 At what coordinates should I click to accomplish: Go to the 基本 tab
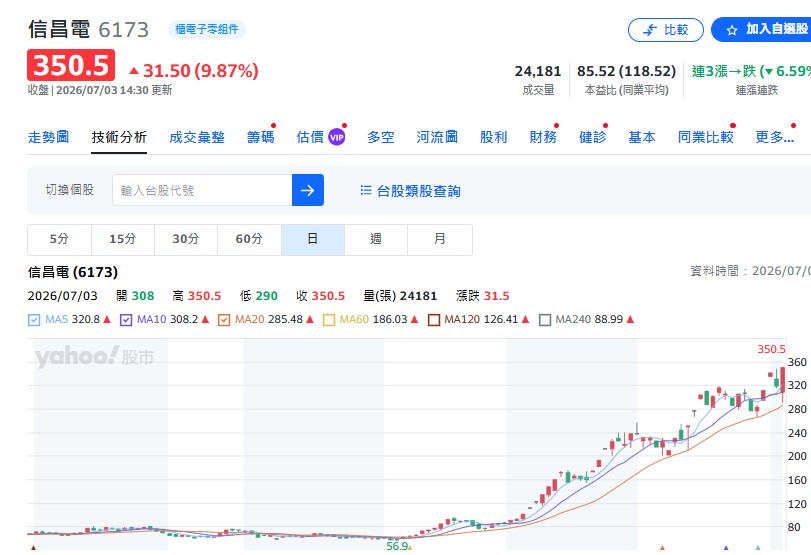tap(642, 137)
